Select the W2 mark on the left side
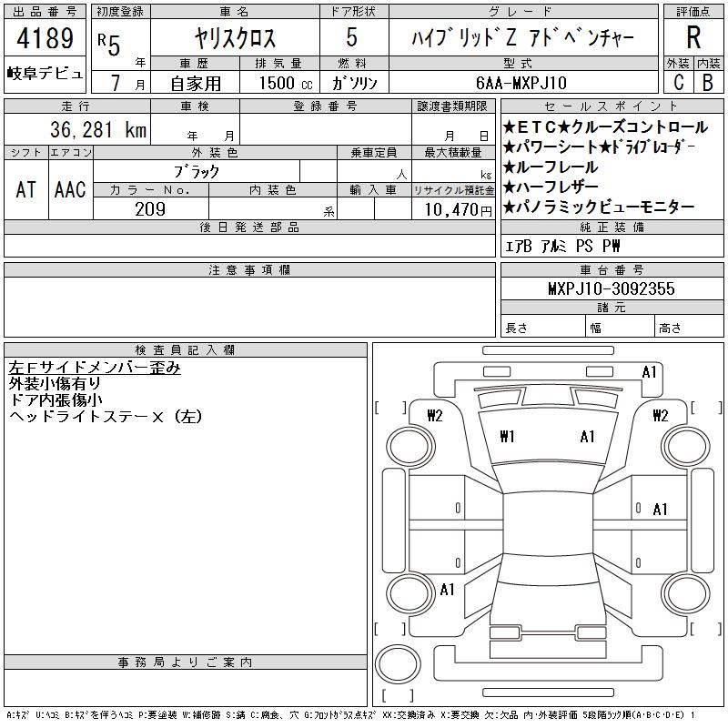 pyautogui.click(x=435, y=416)
